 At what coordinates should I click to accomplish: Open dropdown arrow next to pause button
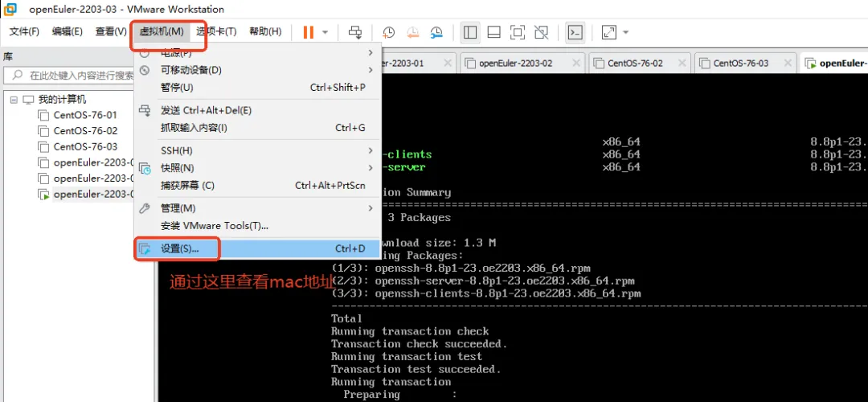(325, 32)
